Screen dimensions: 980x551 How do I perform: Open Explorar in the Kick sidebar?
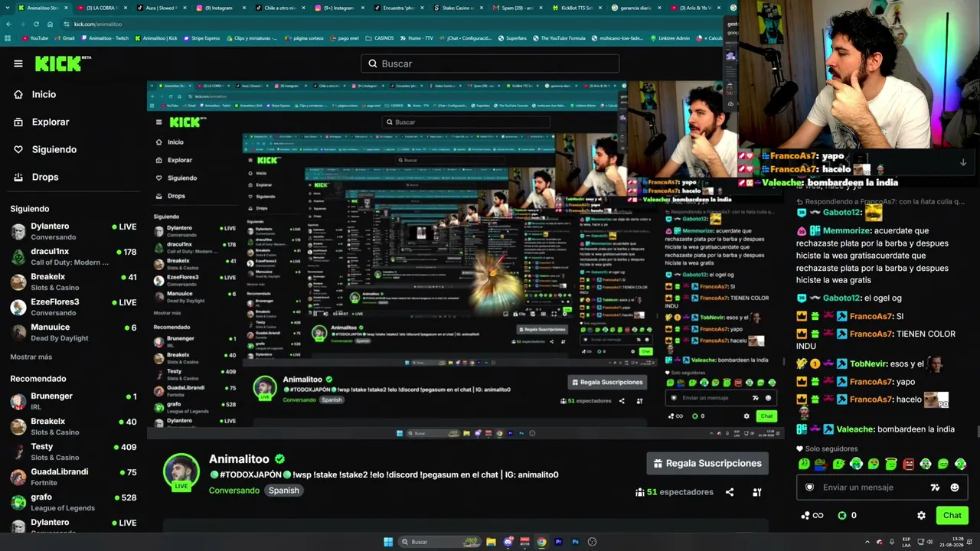pyautogui.click(x=50, y=122)
